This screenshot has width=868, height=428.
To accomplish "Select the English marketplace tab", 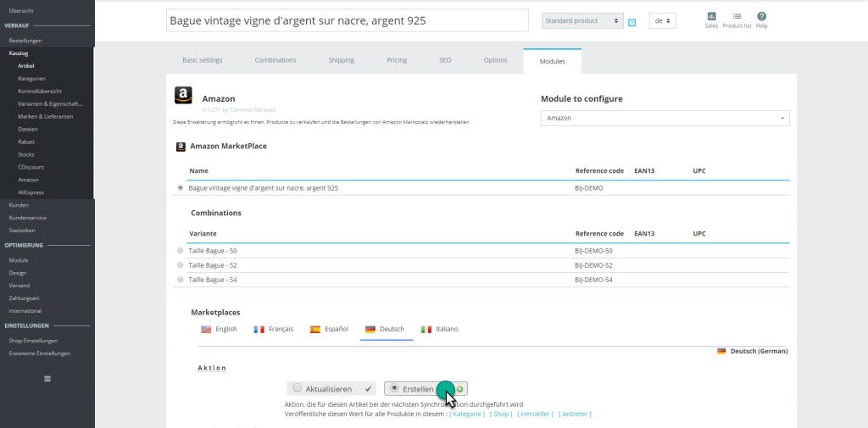I will point(220,330).
